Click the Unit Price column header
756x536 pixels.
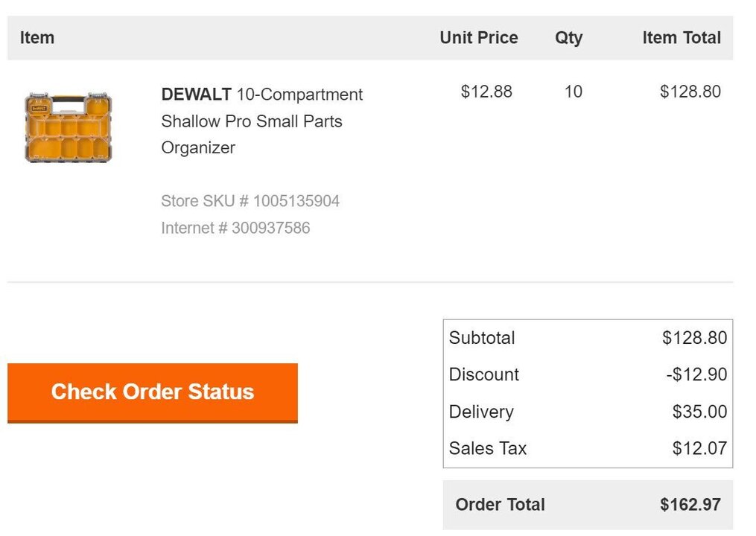tap(478, 38)
